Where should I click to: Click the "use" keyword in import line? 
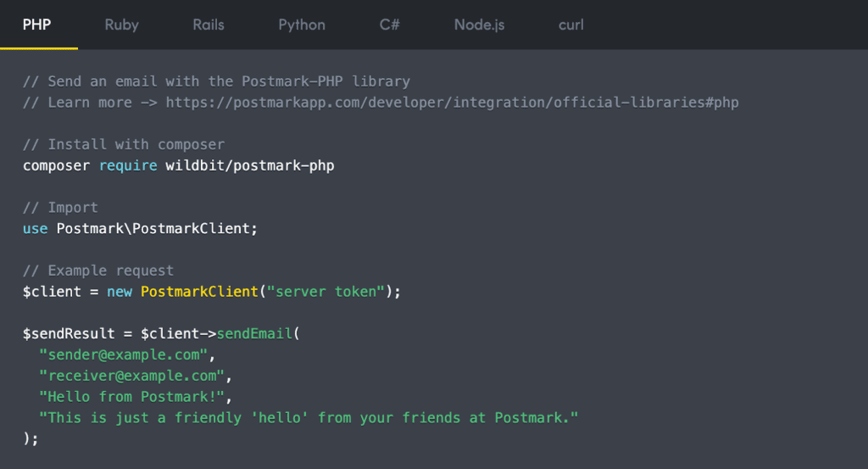coord(35,229)
